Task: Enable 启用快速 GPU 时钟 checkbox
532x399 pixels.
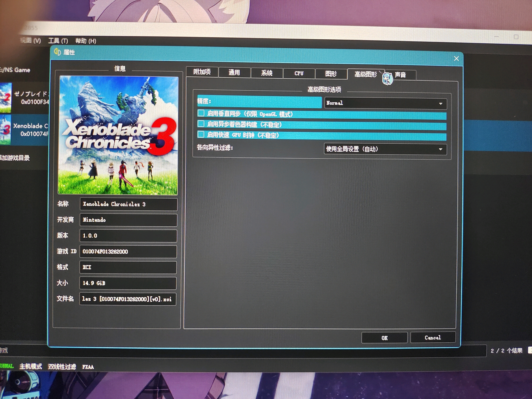Action: [201, 135]
